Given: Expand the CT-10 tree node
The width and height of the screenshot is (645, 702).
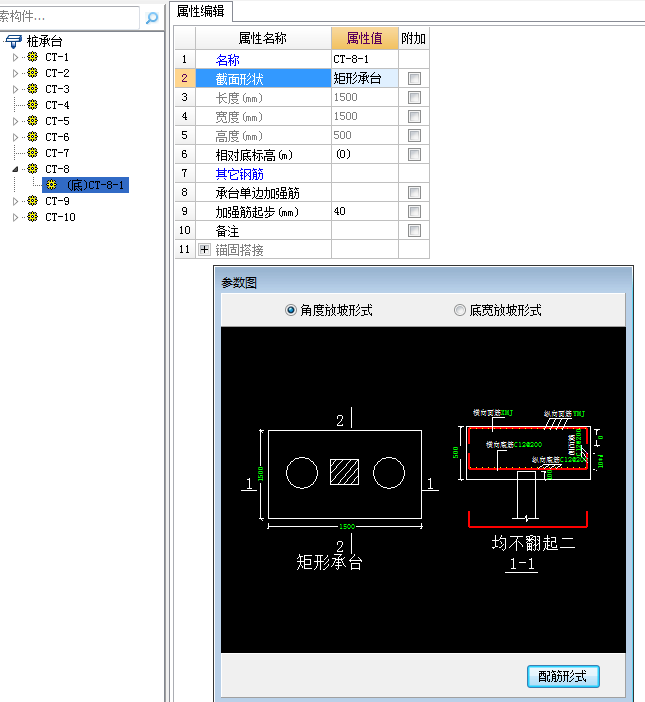Looking at the screenshot, I should tap(15, 217).
